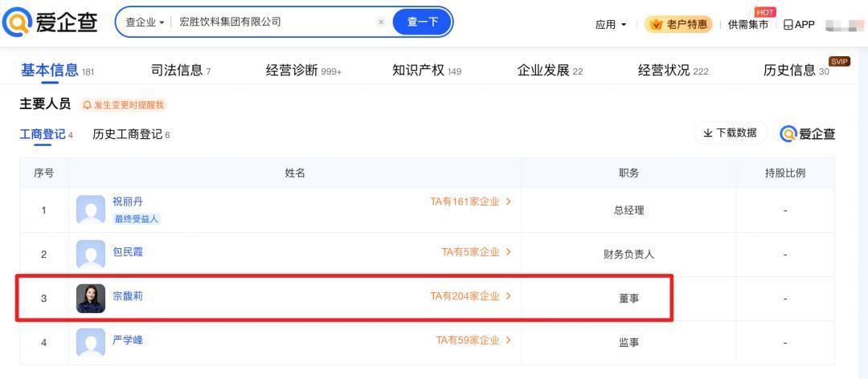Expand 宗馥莉's TA有204家企业 link
The width and height of the screenshot is (868, 379).
pyautogui.click(x=471, y=296)
